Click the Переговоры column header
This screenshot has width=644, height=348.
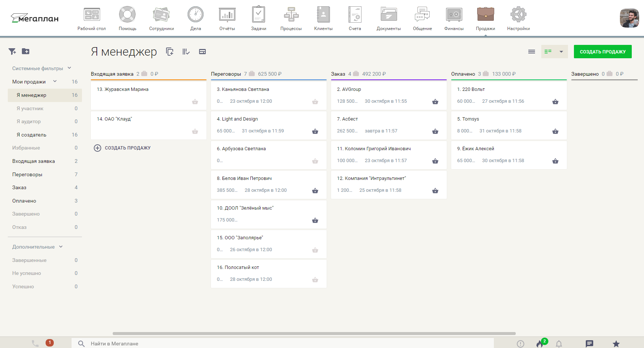pos(226,74)
